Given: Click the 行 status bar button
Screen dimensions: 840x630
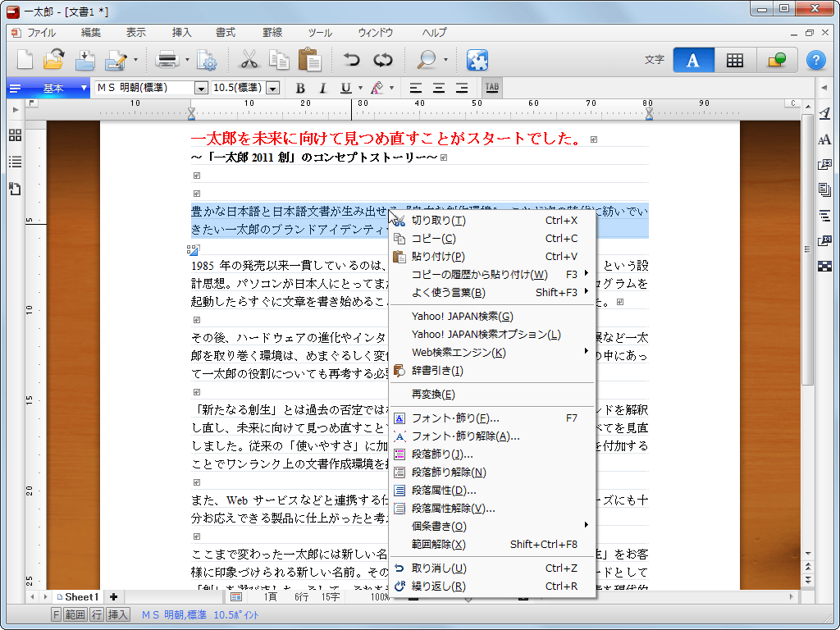Looking at the screenshot, I should [x=97, y=614].
